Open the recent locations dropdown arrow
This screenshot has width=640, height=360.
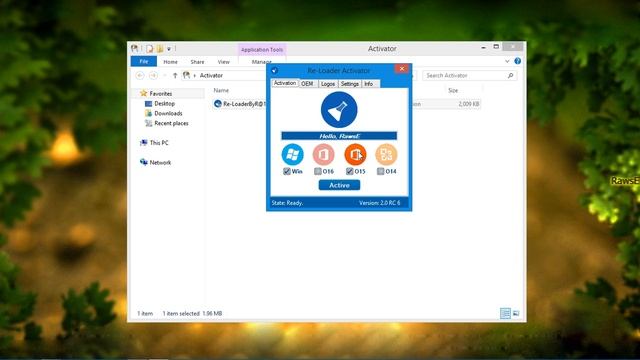pyautogui.click(x=165, y=76)
